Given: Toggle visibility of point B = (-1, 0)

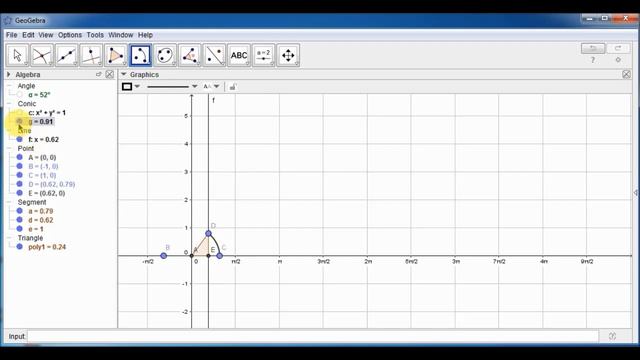Looking at the screenshot, I should click(20, 166).
